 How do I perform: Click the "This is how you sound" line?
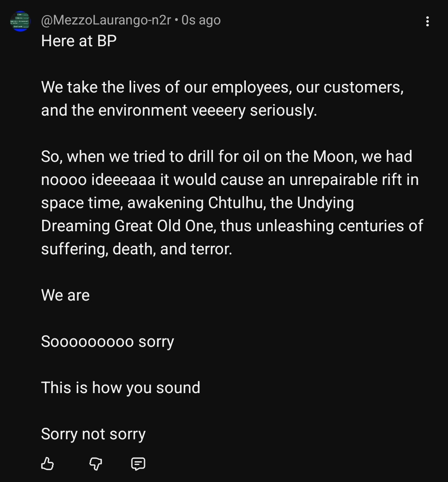pyautogui.click(x=120, y=388)
